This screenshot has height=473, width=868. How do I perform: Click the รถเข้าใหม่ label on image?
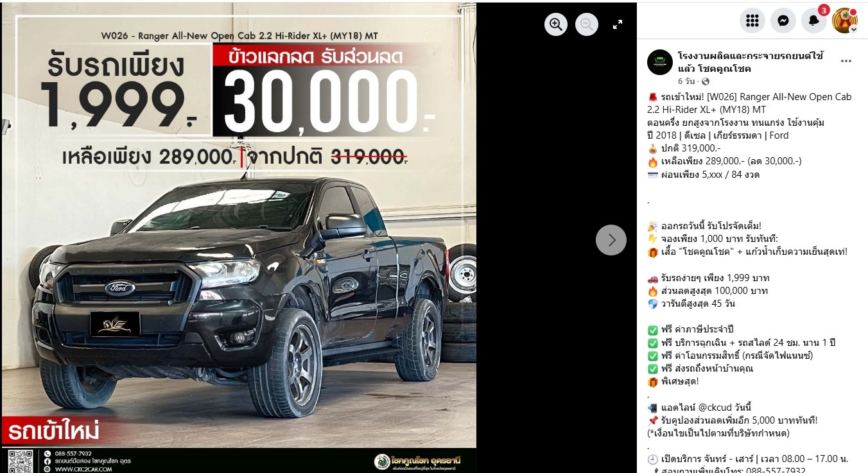click(54, 431)
